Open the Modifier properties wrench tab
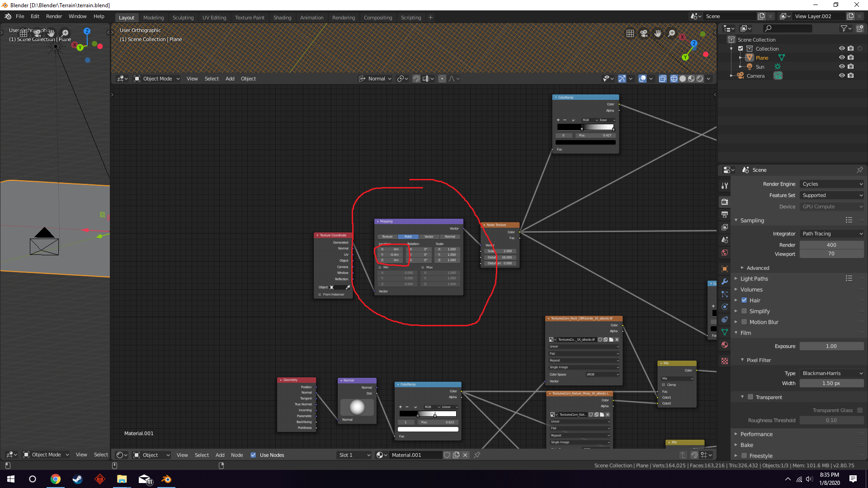Image resolution: width=868 pixels, height=488 pixels. [725, 282]
